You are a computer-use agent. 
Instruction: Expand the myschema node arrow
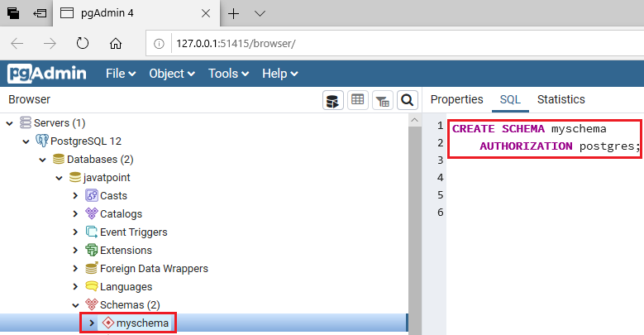(92, 323)
